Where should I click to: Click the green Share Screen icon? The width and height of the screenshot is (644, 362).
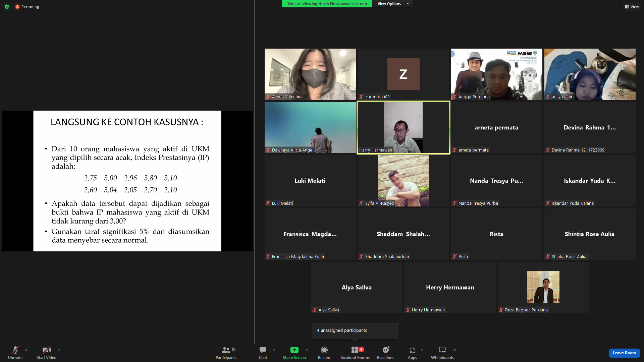click(x=294, y=350)
